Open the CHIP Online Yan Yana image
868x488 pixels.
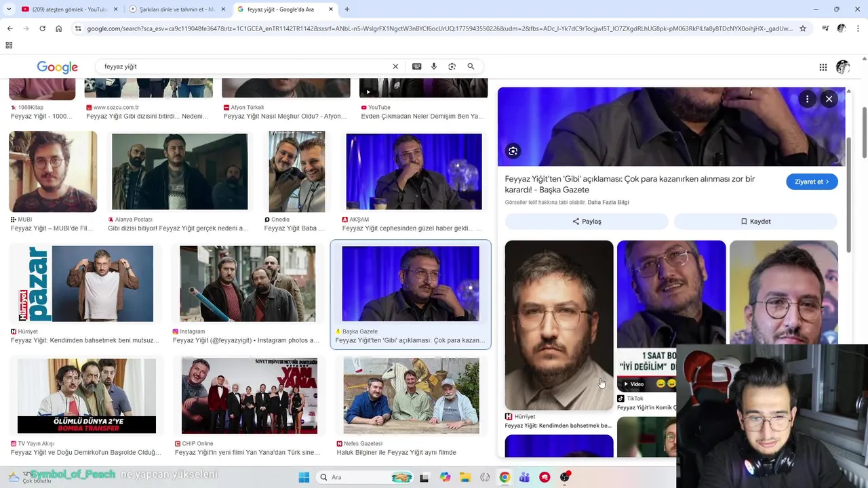250,396
